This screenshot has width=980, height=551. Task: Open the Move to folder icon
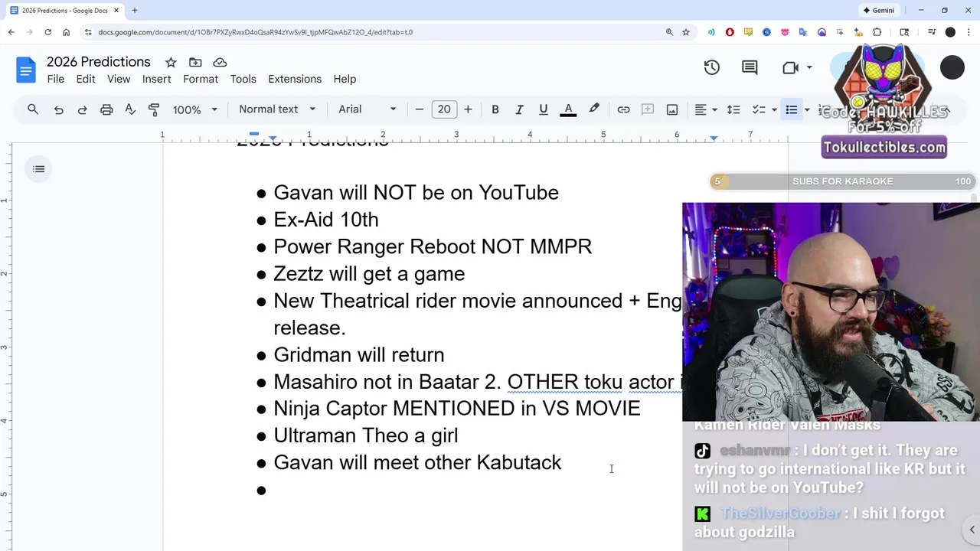pos(195,62)
